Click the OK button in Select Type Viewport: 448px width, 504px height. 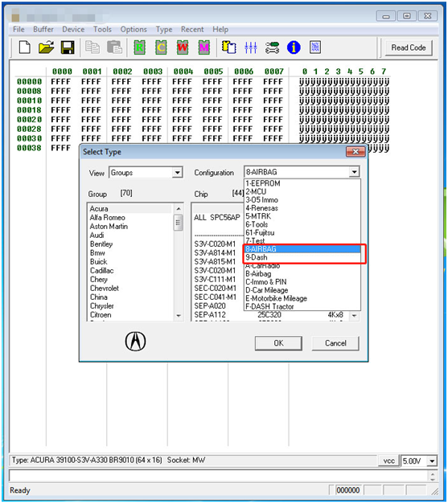coord(278,343)
